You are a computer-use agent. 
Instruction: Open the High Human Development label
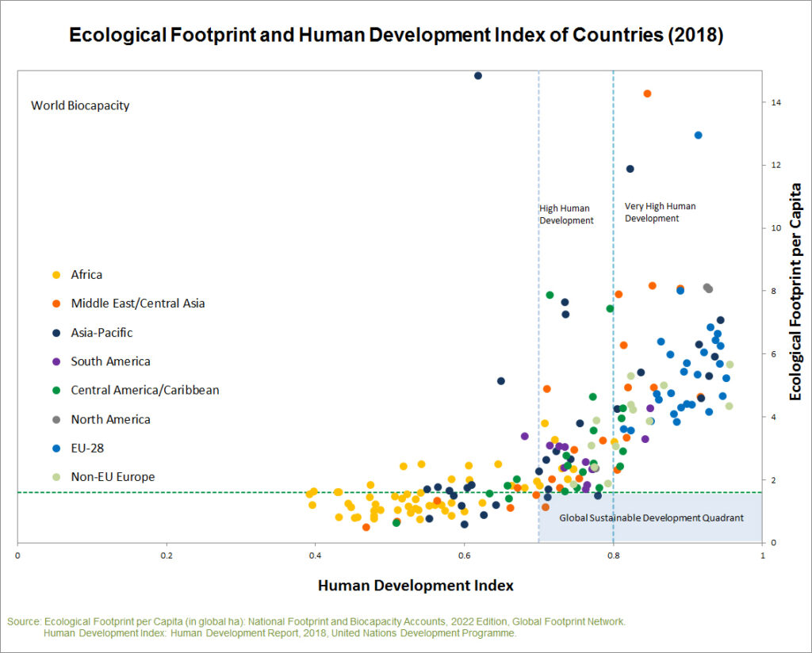pyautogui.click(x=566, y=214)
